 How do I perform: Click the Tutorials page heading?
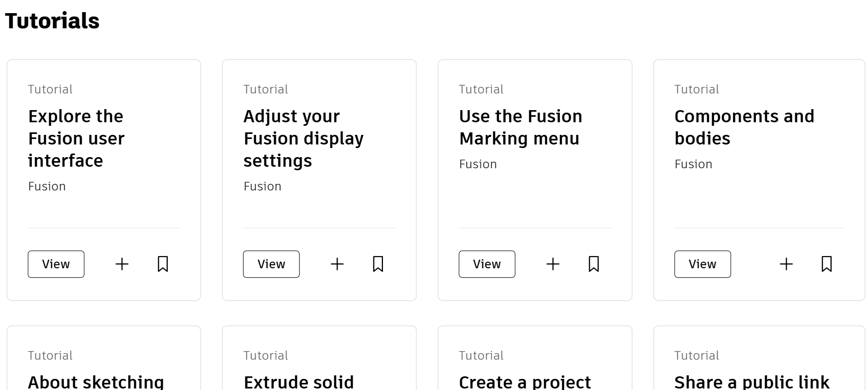52,21
